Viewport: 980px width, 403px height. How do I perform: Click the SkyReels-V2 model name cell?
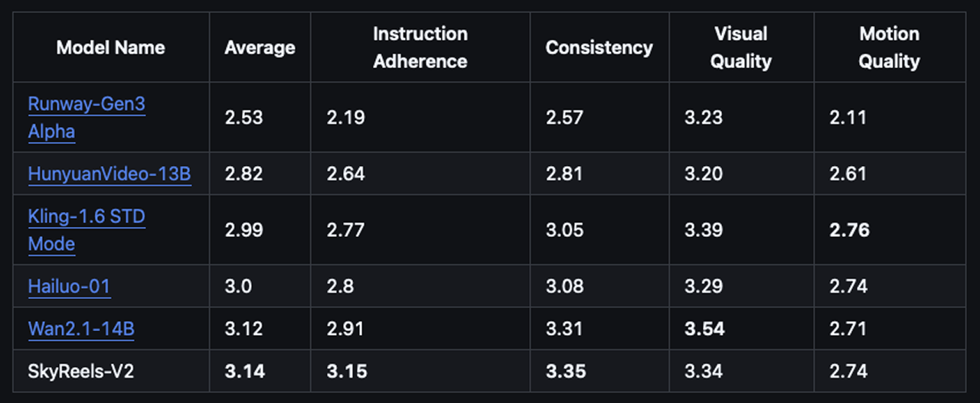pos(81,372)
